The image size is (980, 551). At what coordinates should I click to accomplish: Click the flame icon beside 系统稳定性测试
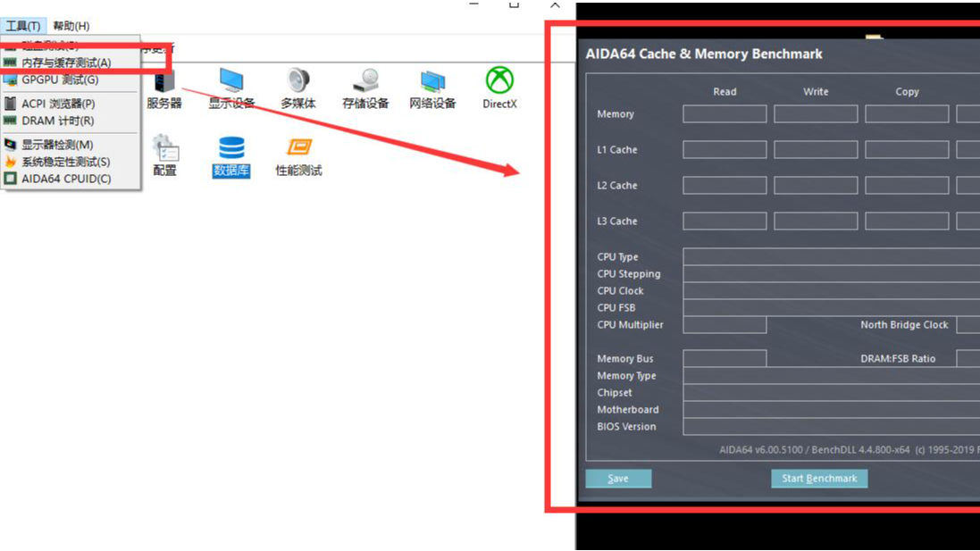[x=10, y=162]
